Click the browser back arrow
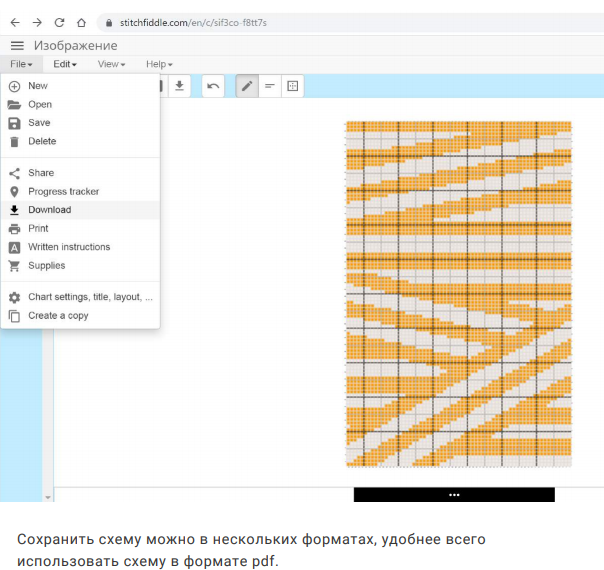The width and height of the screenshot is (604, 570). pyautogui.click(x=15, y=23)
